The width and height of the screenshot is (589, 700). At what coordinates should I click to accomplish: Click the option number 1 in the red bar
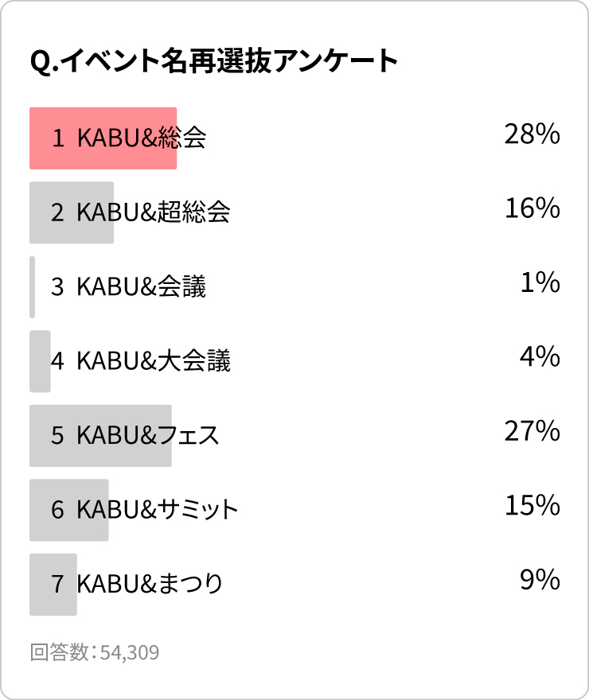click(57, 138)
